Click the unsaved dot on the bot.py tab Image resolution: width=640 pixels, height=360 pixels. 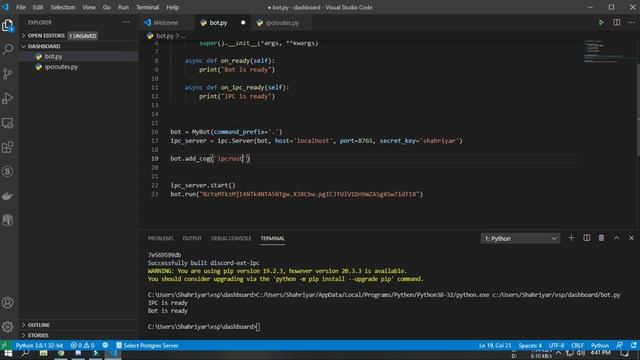click(243, 22)
